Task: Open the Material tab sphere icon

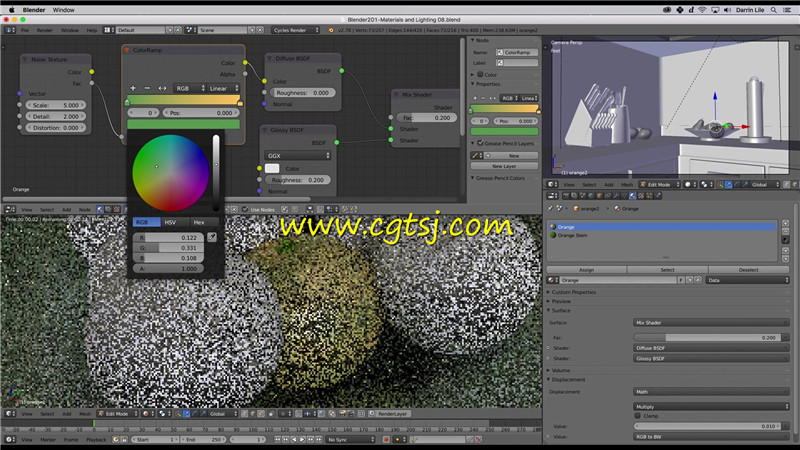Action: click(x=633, y=195)
